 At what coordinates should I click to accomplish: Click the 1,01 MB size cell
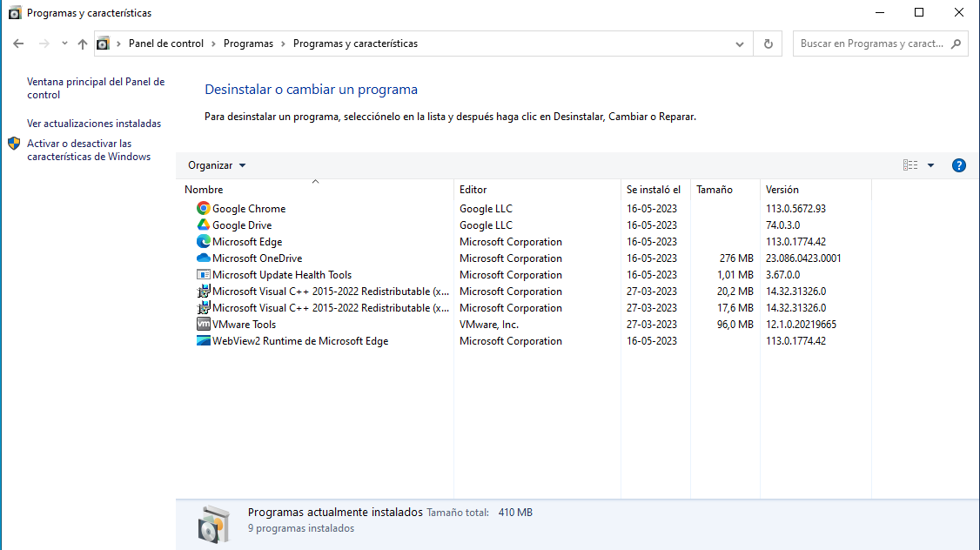735,274
